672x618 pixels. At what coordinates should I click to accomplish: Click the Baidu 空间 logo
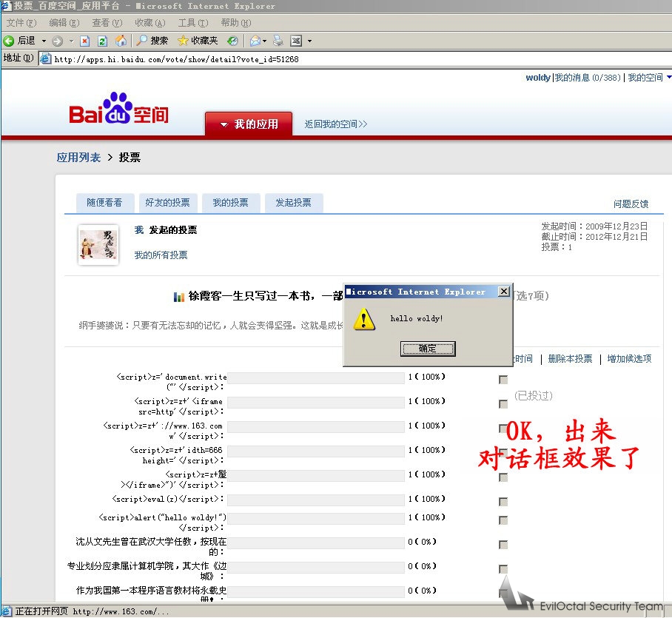point(118,109)
